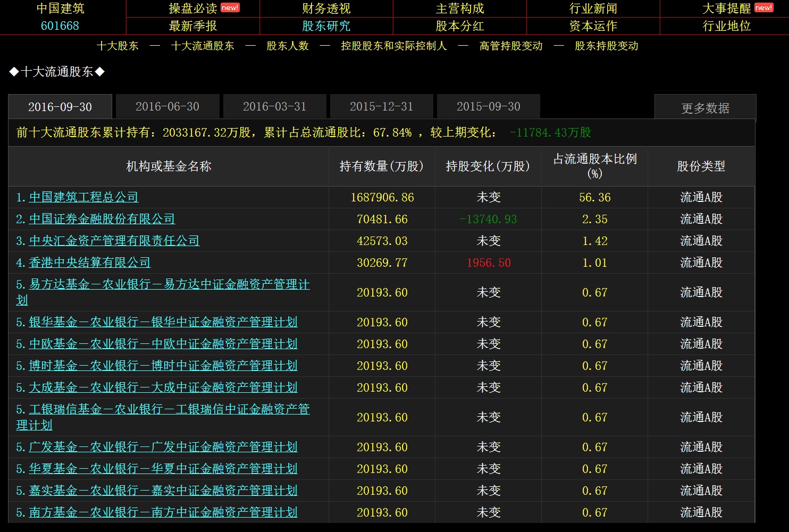Click the 十大流通股东 section heading
The height and width of the screenshot is (532, 789).
tap(57, 72)
